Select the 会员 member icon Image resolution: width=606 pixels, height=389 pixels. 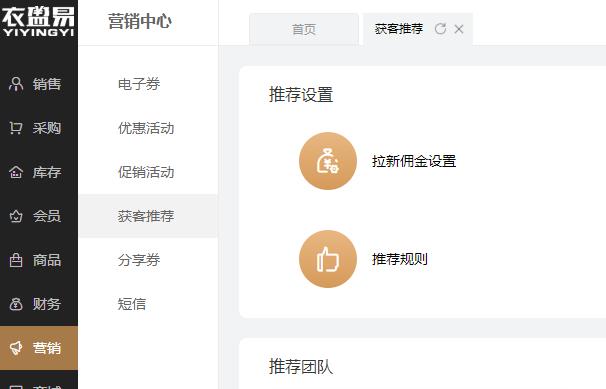(16, 216)
